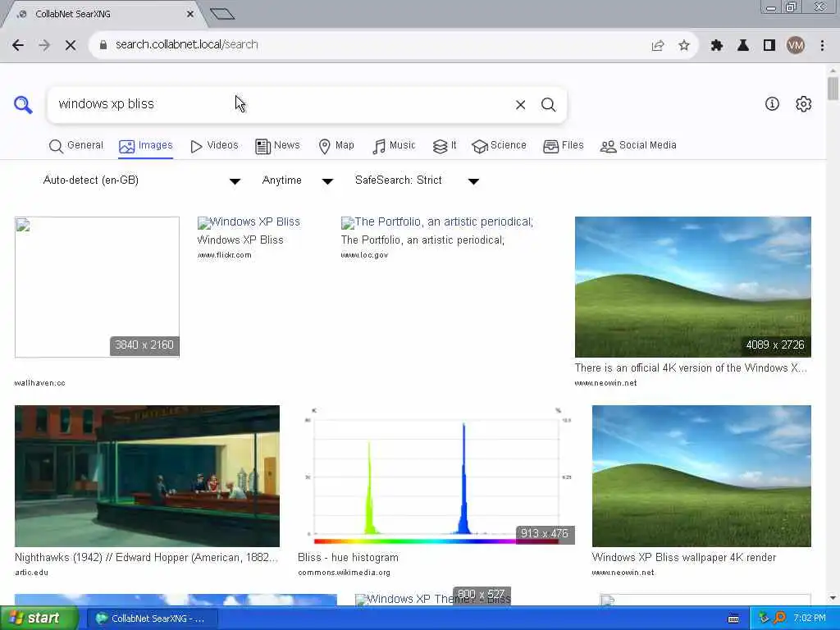This screenshot has width=840, height=630.
Task: Open Windows XP Bliss wallpaper 4K render thumbnail
Action: tap(701, 477)
